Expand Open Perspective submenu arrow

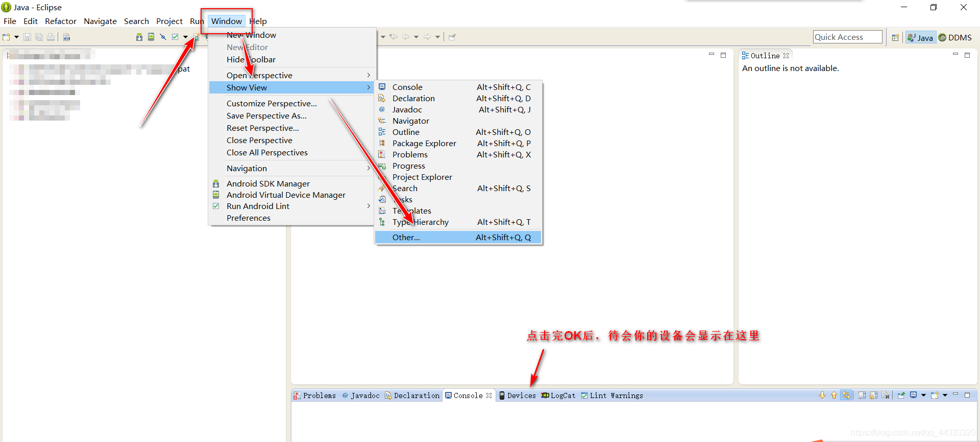click(369, 75)
